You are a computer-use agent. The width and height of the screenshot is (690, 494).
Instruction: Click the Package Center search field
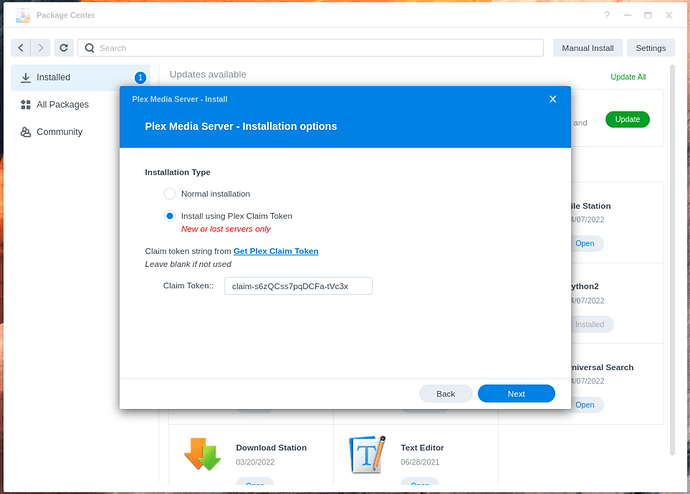311,48
